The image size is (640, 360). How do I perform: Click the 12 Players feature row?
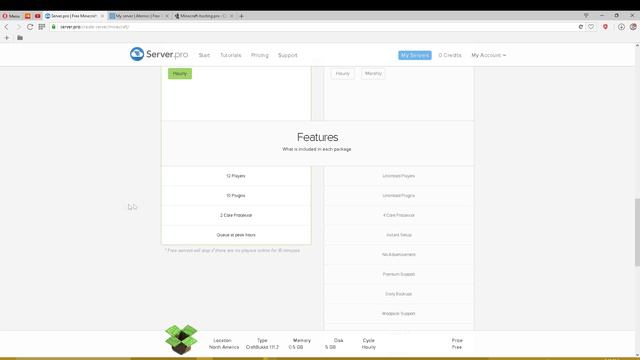[x=236, y=176]
